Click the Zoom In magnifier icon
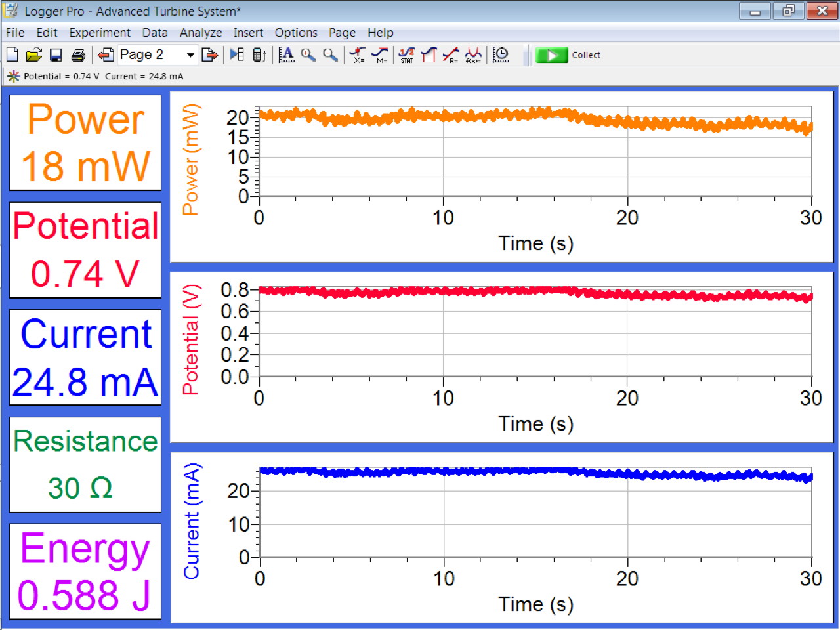 [308, 55]
